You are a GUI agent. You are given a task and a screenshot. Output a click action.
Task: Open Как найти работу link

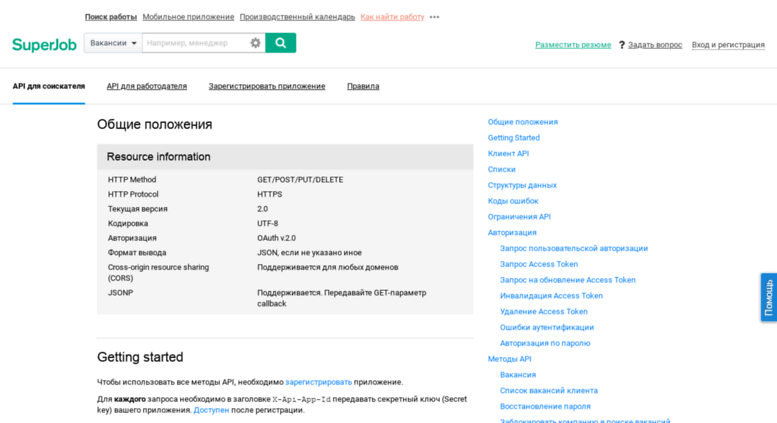tap(392, 17)
